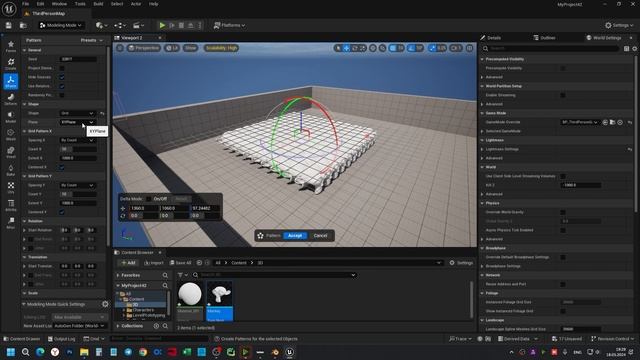The image size is (640, 360).
Task: Enable the Enable Streaming checkbox
Action: coord(563,95)
